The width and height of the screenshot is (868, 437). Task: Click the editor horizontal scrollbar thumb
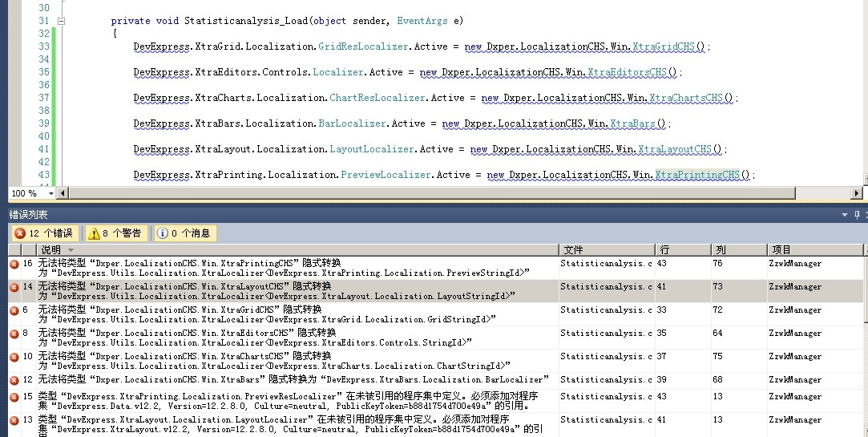432,193
